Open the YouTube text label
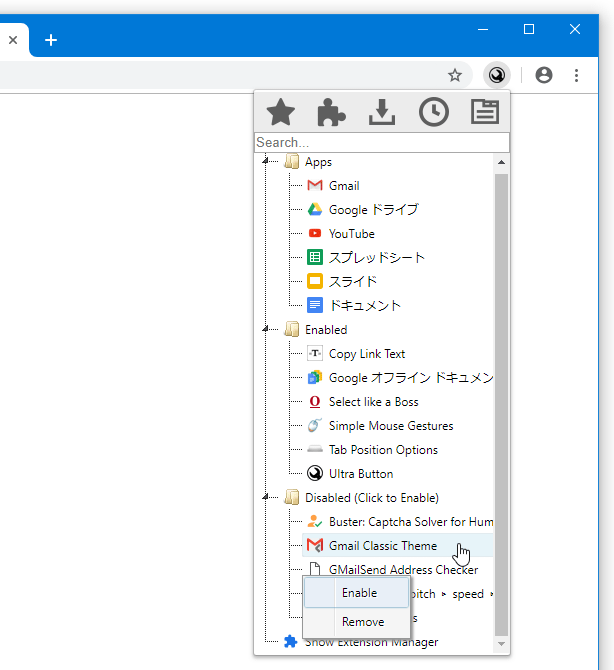This screenshot has height=670, width=614. 352,234
